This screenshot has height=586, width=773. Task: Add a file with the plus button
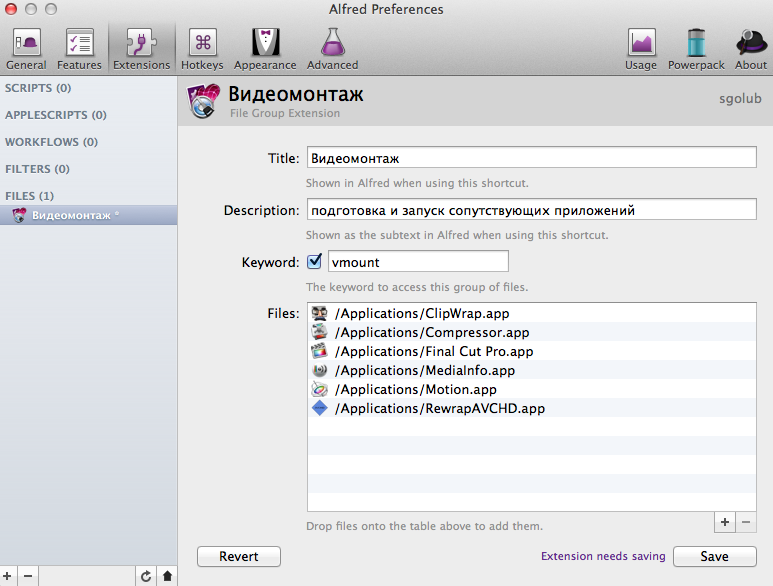point(725,522)
